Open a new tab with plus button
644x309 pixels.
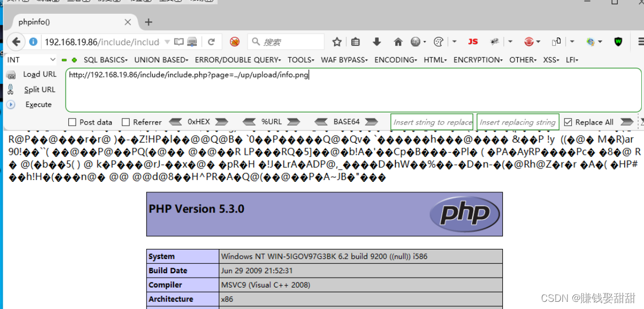coord(149,22)
